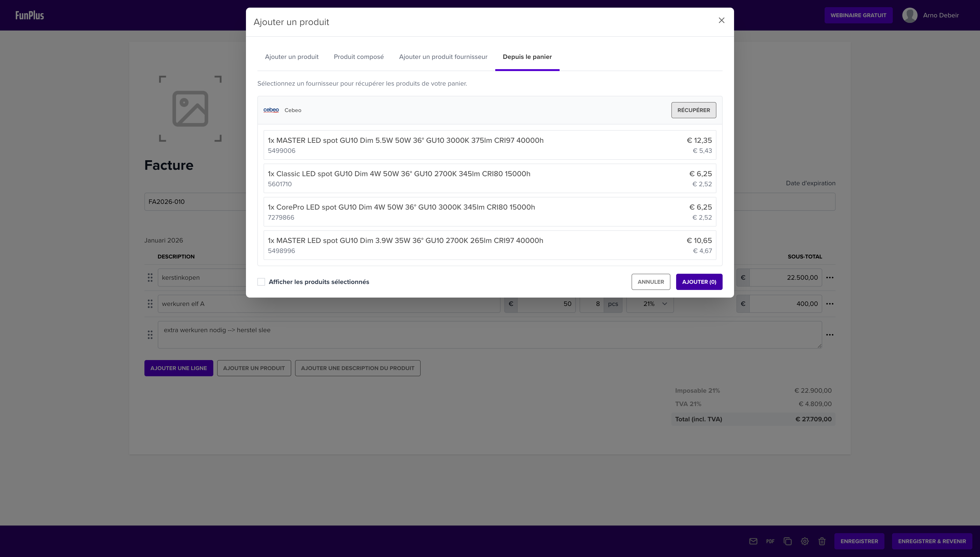Viewport: 980px width, 557px height.
Task: Switch to Ajouter un produit fournisseur tab
Action: pyautogui.click(x=443, y=57)
